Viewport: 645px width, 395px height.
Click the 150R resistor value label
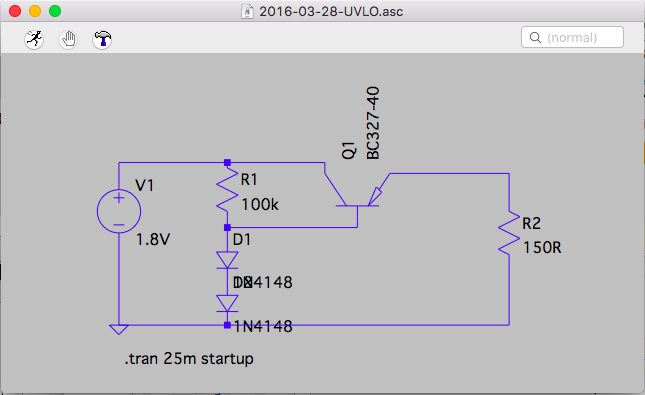542,248
